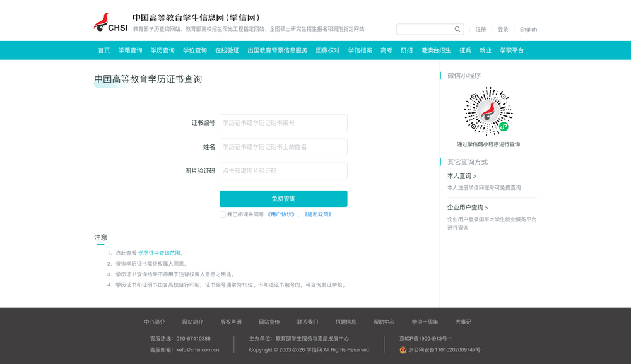This screenshot has height=364, width=631.
Task: Open 中心简介 footer link
Action: pyautogui.click(x=155, y=322)
